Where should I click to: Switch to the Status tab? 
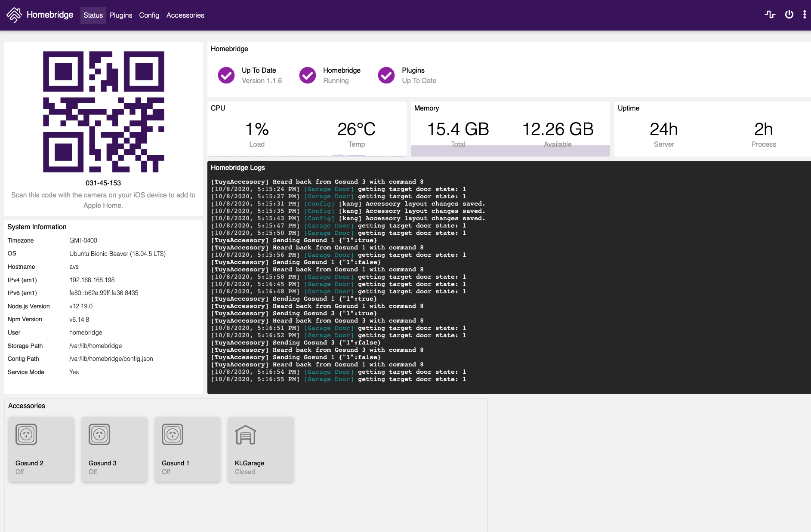[x=93, y=15]
